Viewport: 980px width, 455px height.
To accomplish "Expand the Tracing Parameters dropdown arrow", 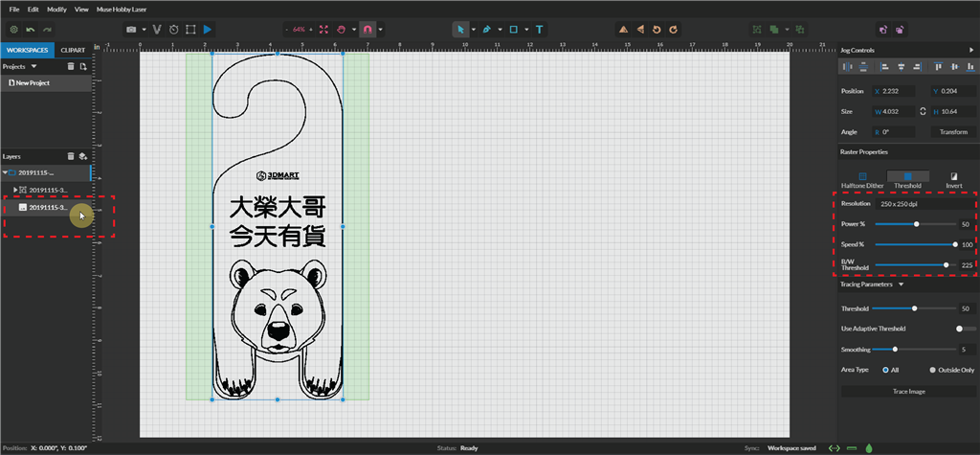I will click(901, 284).
